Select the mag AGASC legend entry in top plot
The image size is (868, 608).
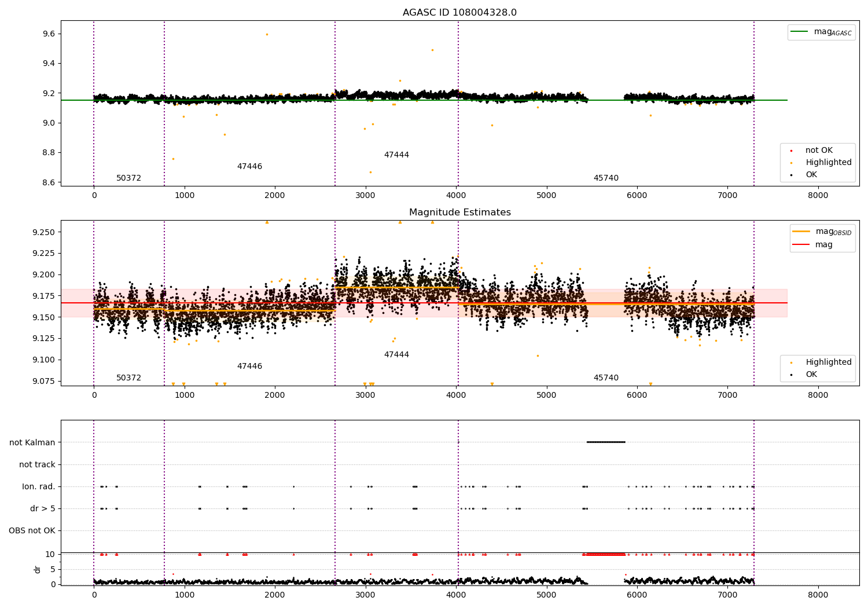pyautogui.click(x=822, y=32)
